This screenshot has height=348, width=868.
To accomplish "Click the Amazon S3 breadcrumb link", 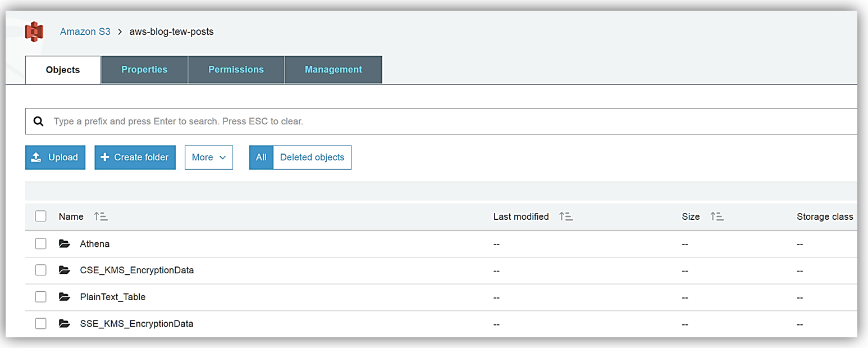I will 85,31.
